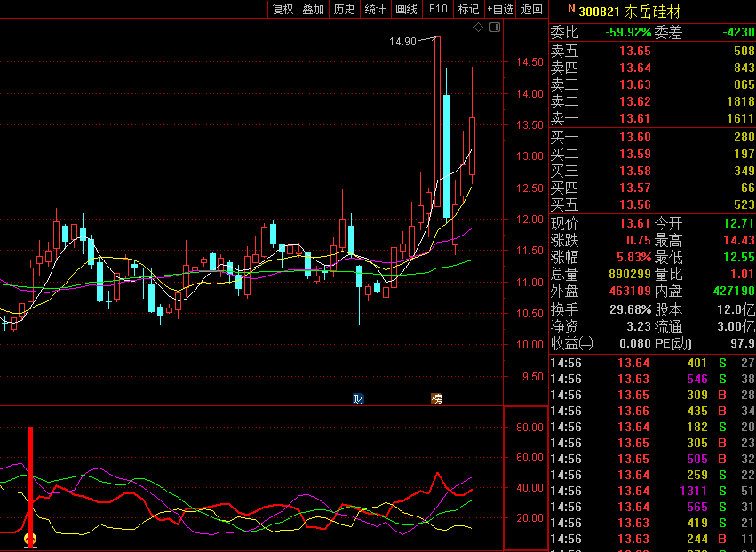Click the 80.00 indicator axis label
Screen dimensions: 756x552
(529, 427)
